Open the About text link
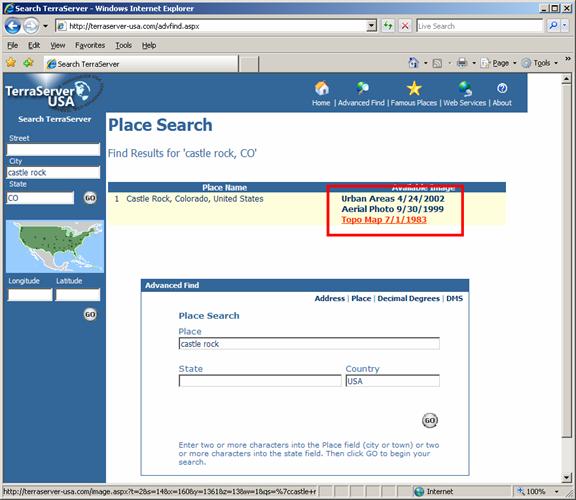The width and height of the screenshot is (576, 500). (502, 103)
